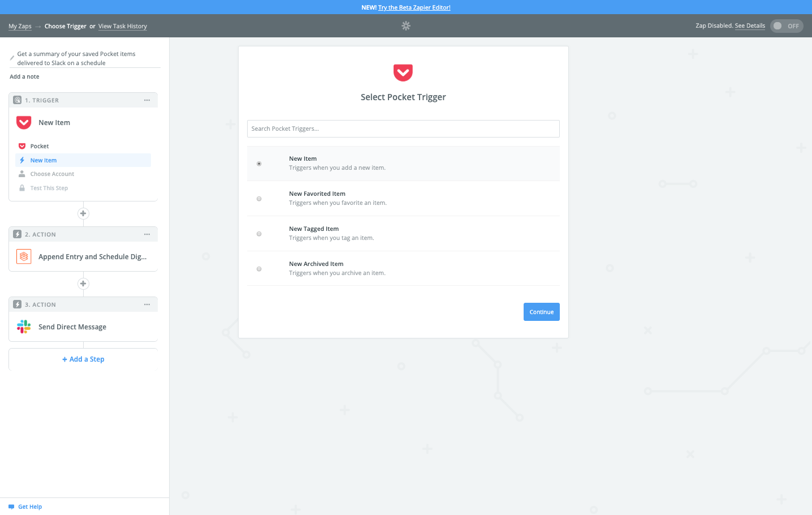Click the See Details link
This screenshot has width=812, height=515.
point(750,25)
